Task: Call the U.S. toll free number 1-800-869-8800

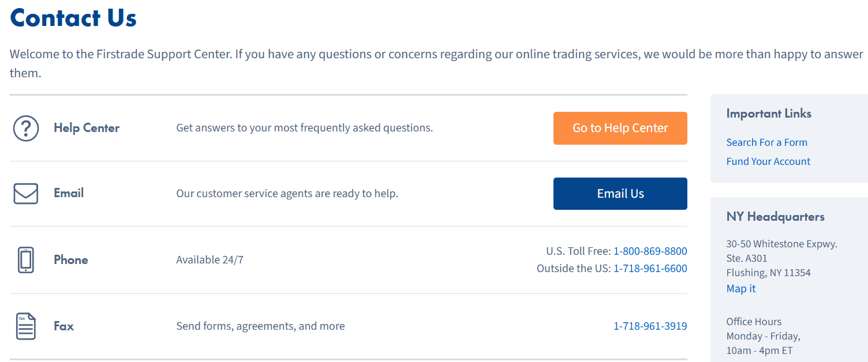Action: pos(650,251)
